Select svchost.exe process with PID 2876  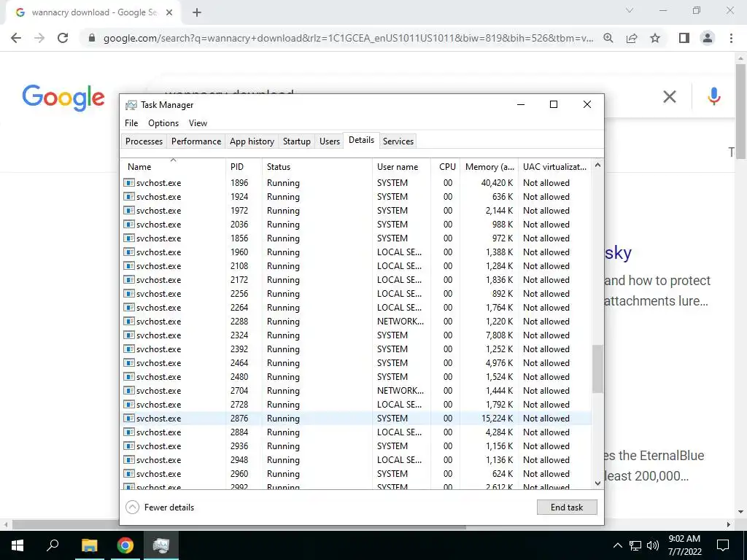point(356,419)
